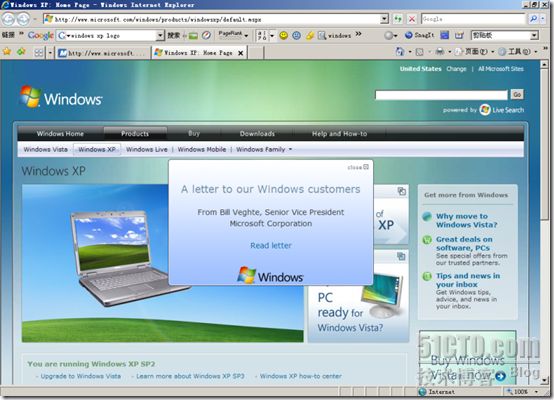Open search provider options dropdown arrow
Viewport: 554px width, 400px height.
coord(543,19)
